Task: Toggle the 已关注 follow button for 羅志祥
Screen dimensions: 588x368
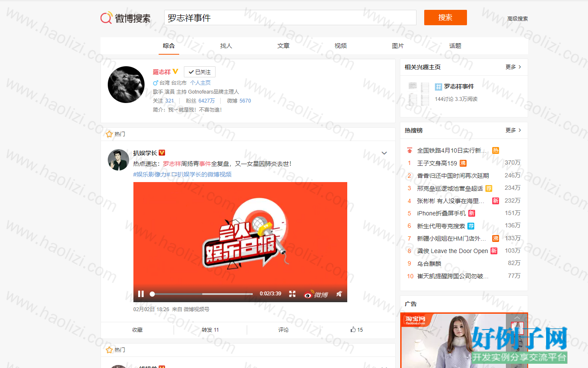Action: (200, 72)
